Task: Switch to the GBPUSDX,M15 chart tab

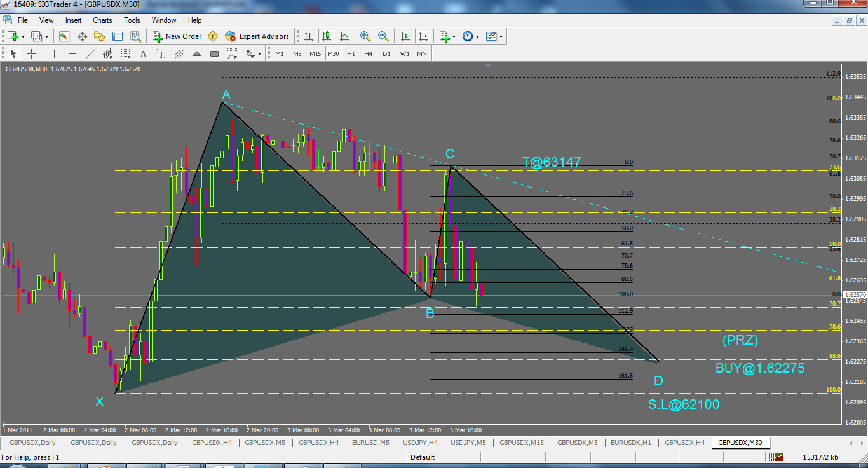Action: (x=522, y=443)
